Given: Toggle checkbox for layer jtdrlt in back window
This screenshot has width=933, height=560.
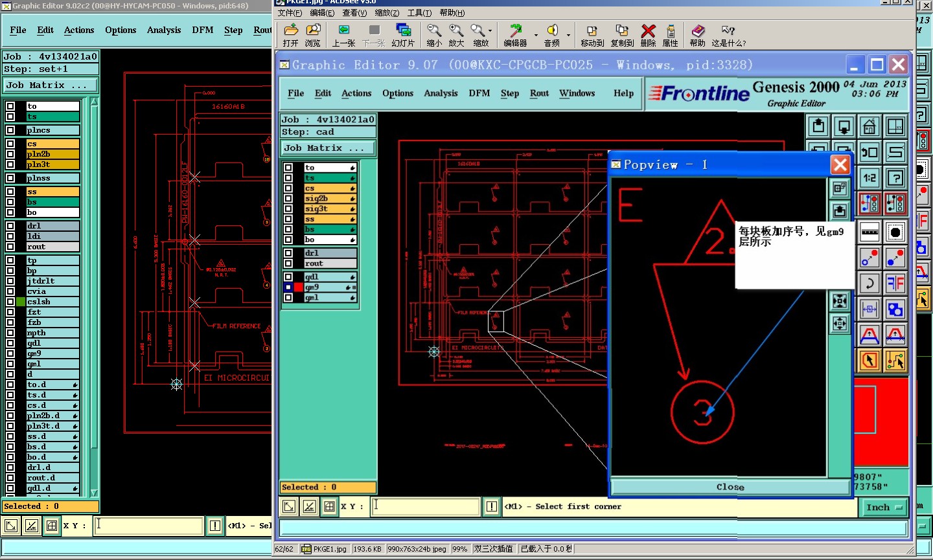Looking at the screenshot, I should pyautogui.click(x=10, y=281).
